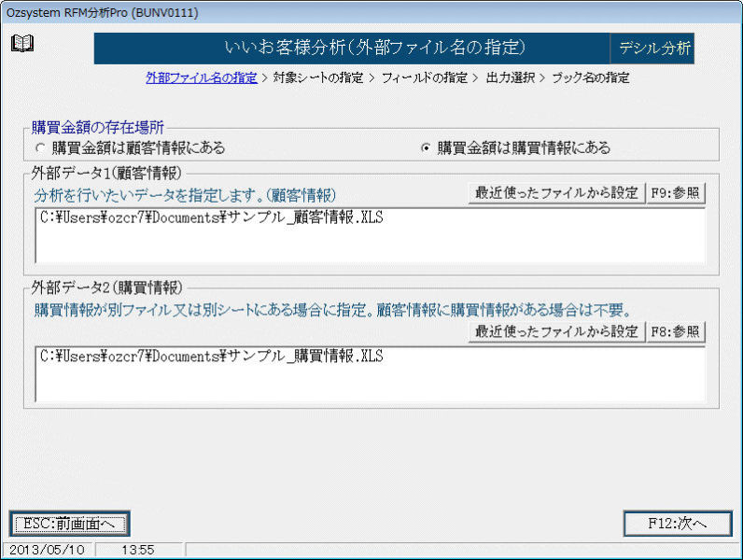Click 分析を行いたいデータを指定します hint text
743x560 pixels.
click(185, 195)
